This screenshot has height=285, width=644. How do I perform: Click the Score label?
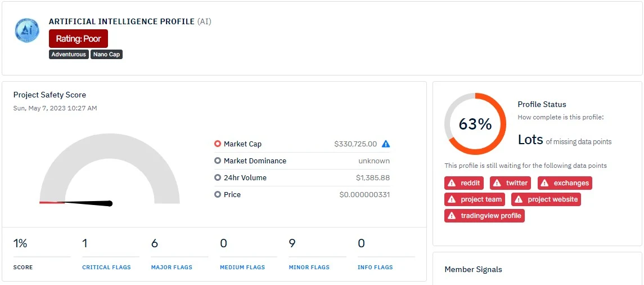click(x=23, y=268)
